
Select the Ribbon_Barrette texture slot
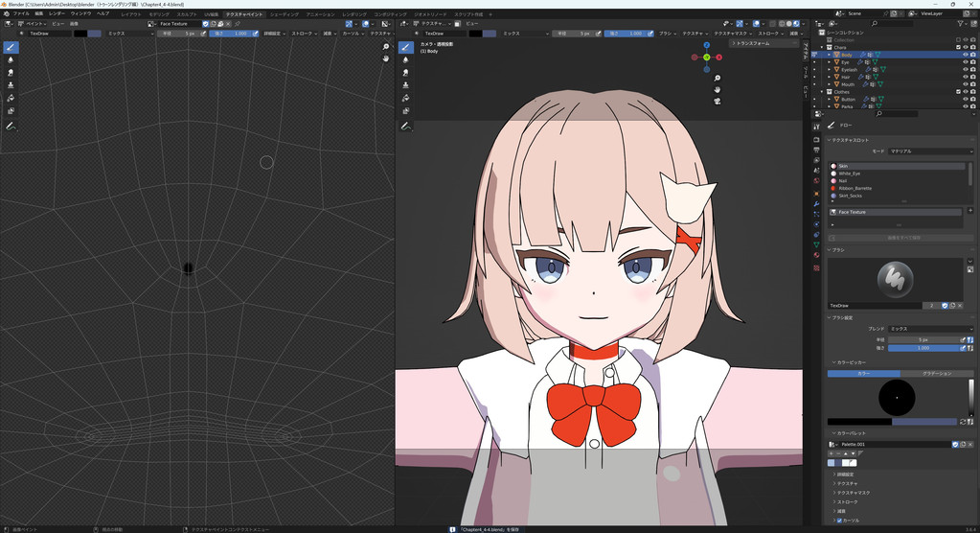pyautogui.click(x=855, y=188)
